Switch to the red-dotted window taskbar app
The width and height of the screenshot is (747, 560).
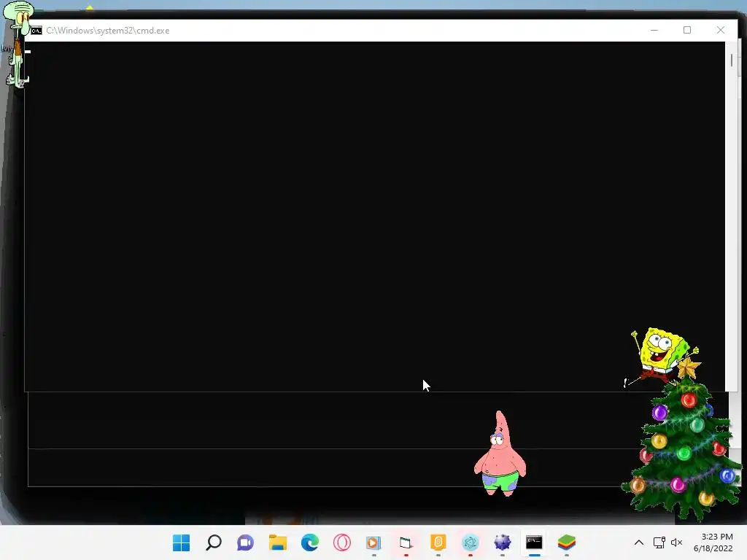[406, 542]
